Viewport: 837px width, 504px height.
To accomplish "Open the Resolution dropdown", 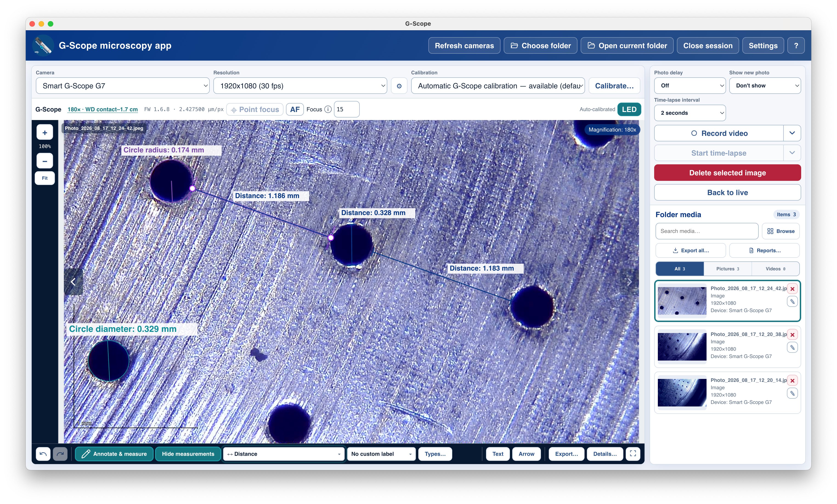I will click(300, 86).
